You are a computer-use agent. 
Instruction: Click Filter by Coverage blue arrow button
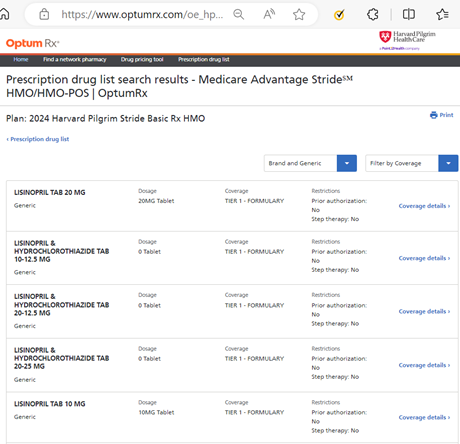[448, 163]
